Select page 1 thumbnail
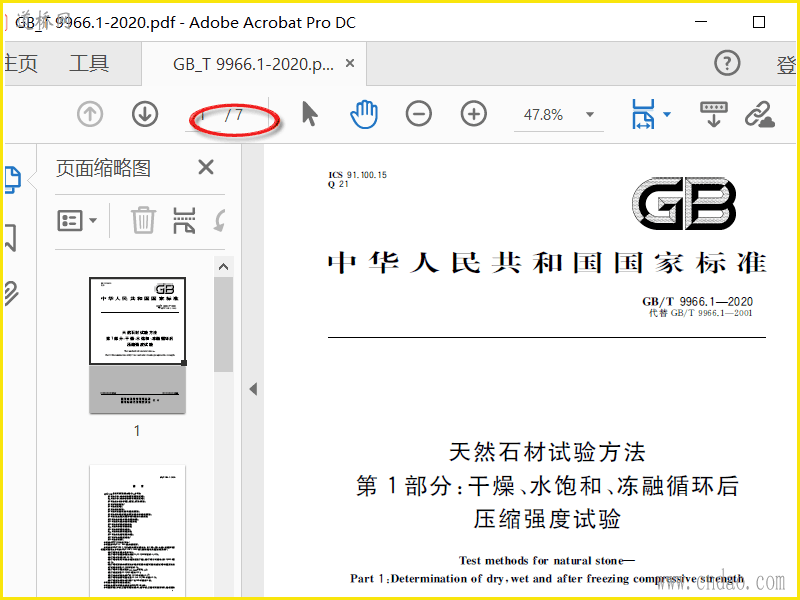 137,345
